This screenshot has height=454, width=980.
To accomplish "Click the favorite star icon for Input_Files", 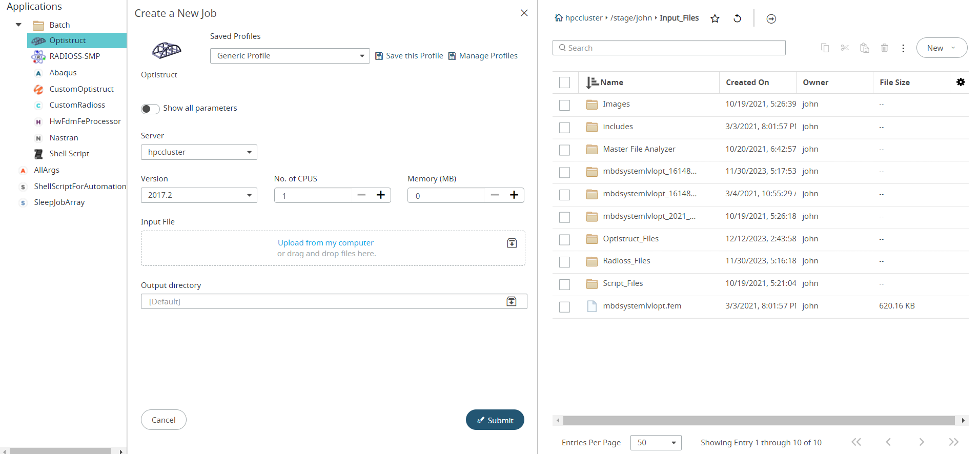I will [715, 19].
